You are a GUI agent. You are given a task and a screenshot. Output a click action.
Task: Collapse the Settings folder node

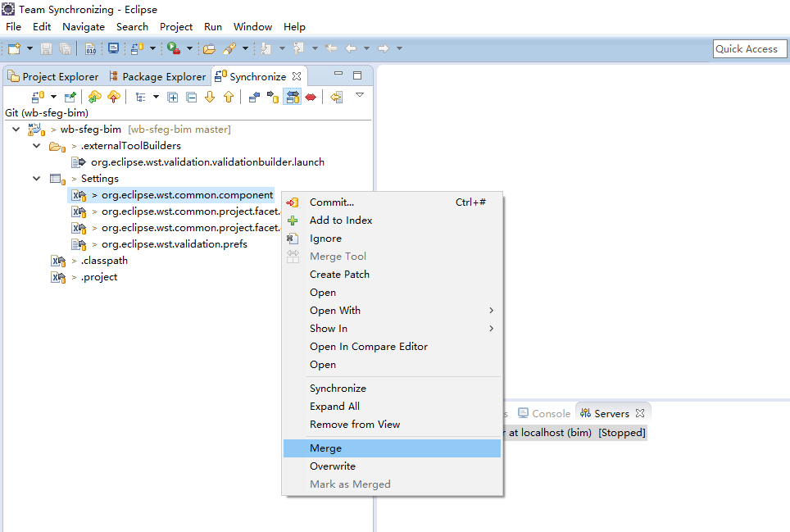coord(37,179)
